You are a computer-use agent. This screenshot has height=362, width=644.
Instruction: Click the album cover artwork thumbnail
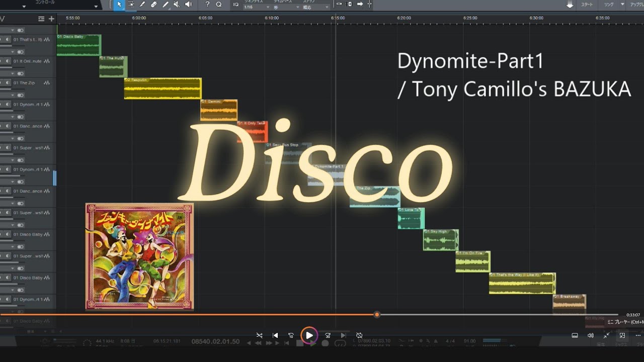click(x=139, y=256)
